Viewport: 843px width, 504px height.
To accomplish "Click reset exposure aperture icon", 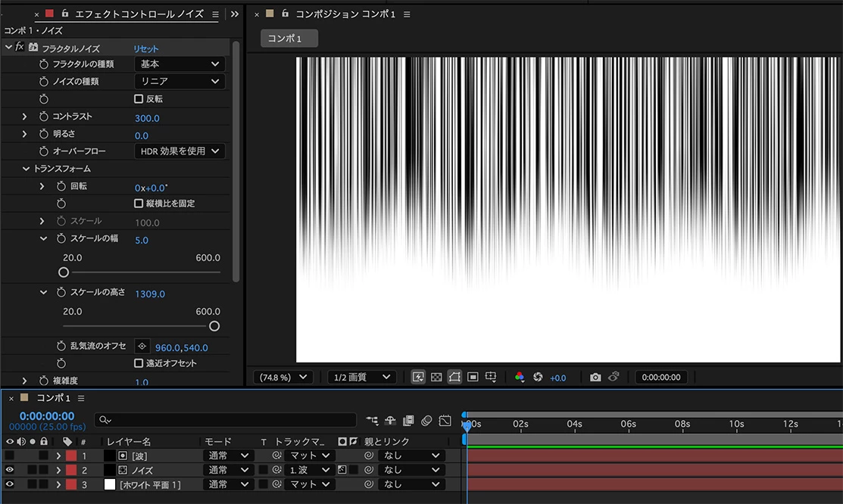I will (x=538, y=377).
